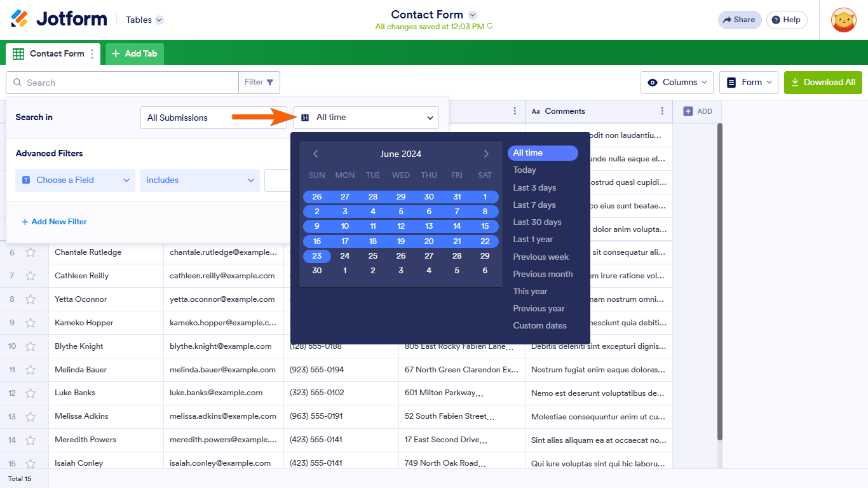
Task: Click the ADD column button
Action: pos(698,111)
